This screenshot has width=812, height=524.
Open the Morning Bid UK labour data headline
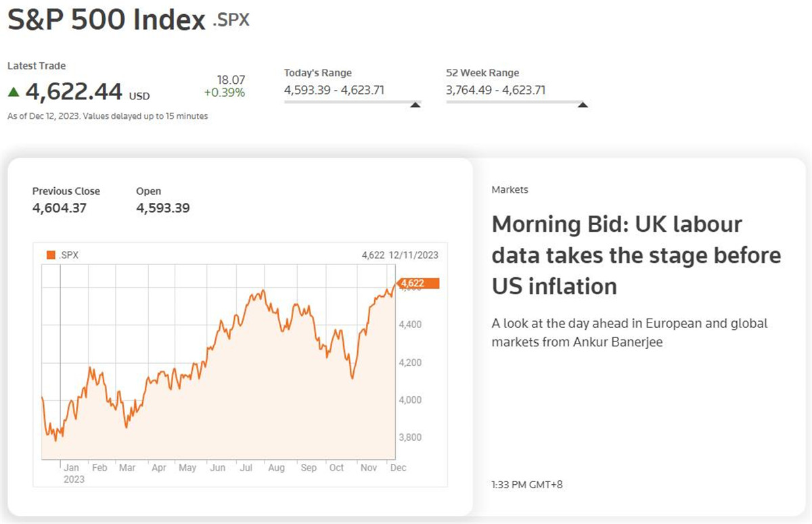pos(636,255)
